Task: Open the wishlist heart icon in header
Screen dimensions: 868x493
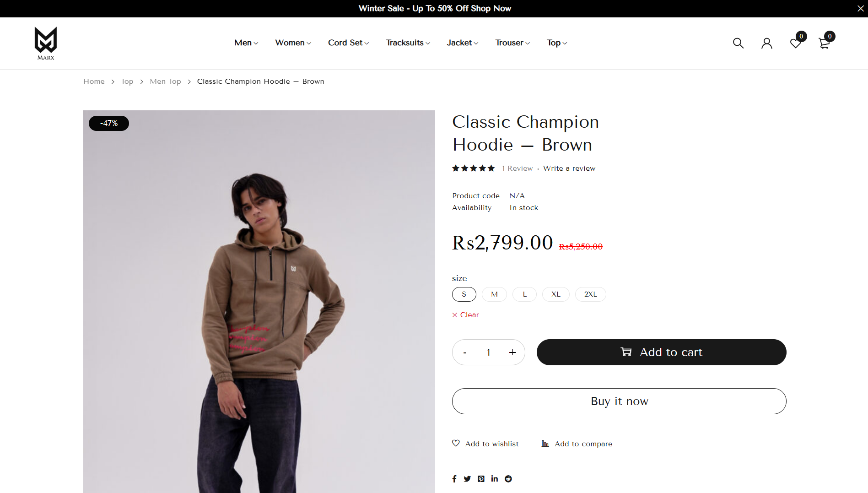Action: (796, 43)
